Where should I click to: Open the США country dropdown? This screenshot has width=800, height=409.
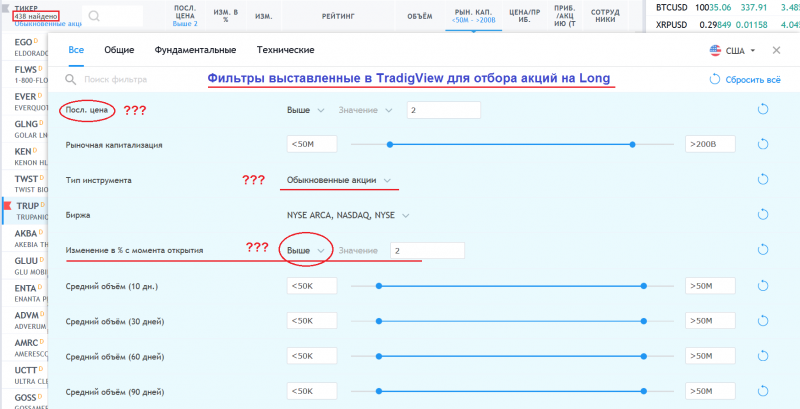[733, 50]
